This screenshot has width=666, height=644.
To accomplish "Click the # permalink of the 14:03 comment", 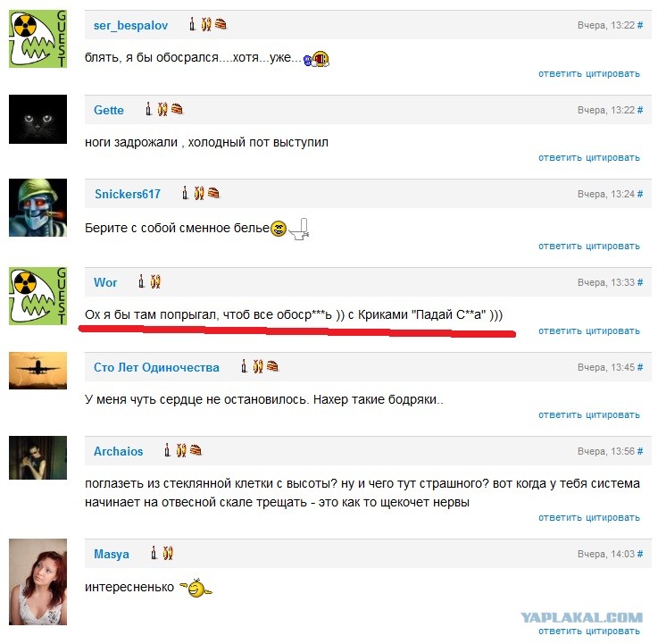I will [640, 554].
